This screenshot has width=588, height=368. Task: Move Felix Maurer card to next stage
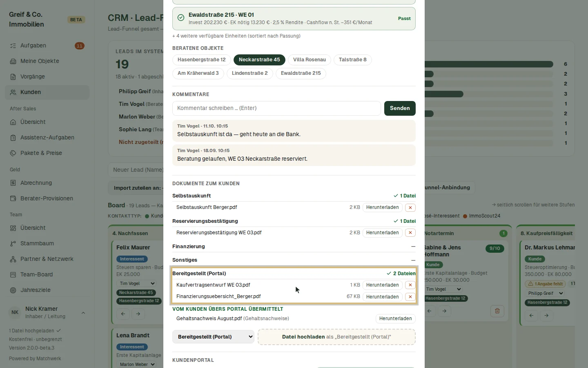pyautogui.click(x=138, y=314)
